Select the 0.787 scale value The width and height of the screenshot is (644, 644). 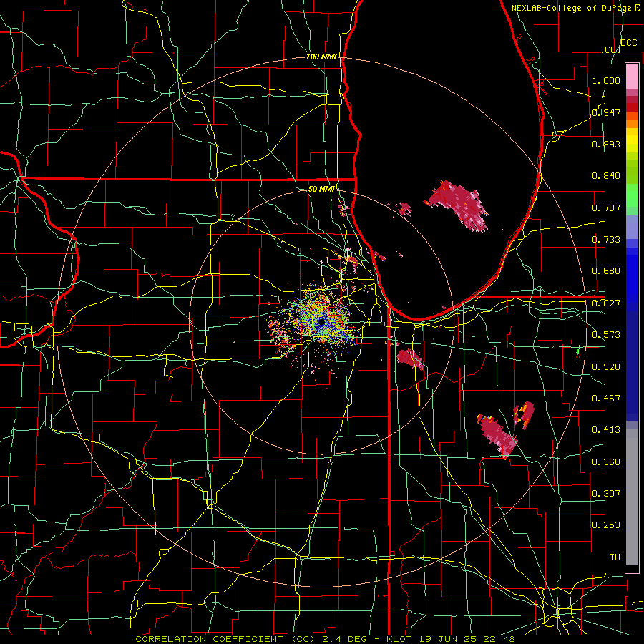(606, 208)
